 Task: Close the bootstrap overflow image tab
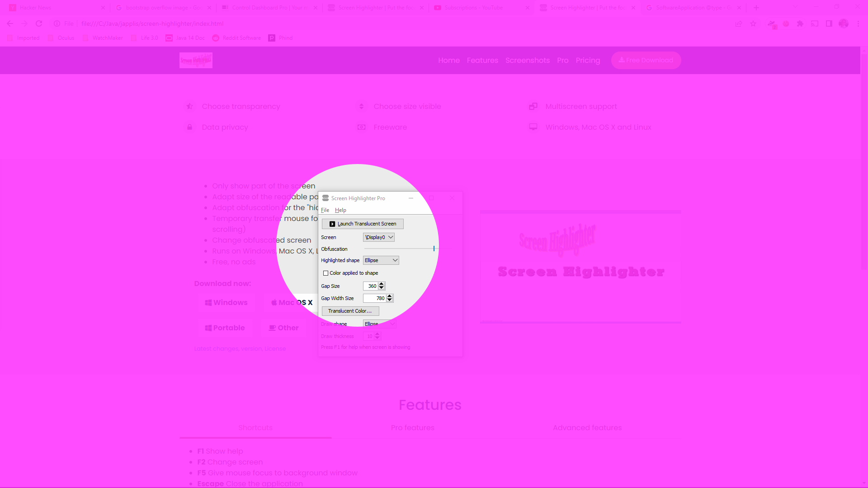209,8
